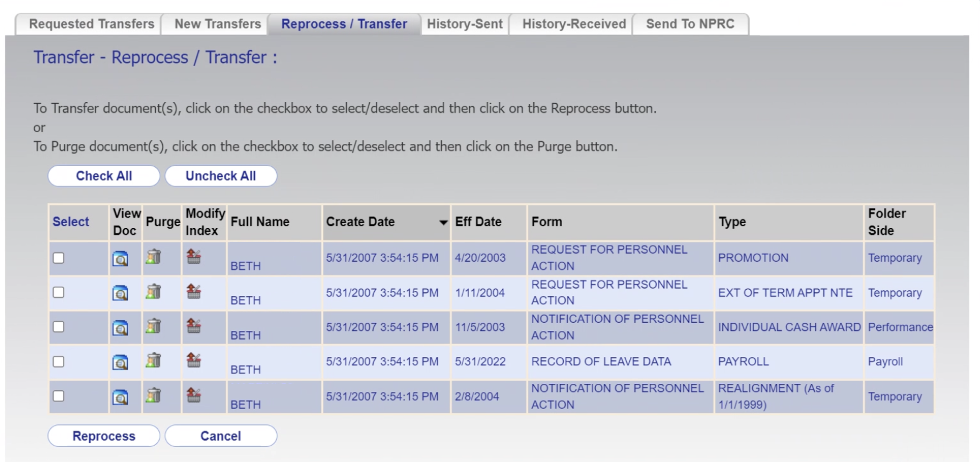Open Modify Index on the PROMOTION row

tap(194, 258)
